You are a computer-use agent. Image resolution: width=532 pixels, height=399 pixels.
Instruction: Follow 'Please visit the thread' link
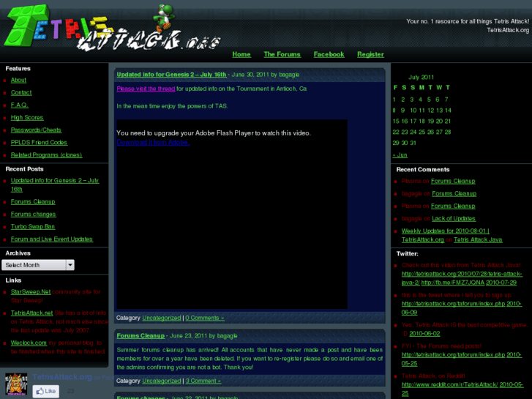click(x=146, y=89)
